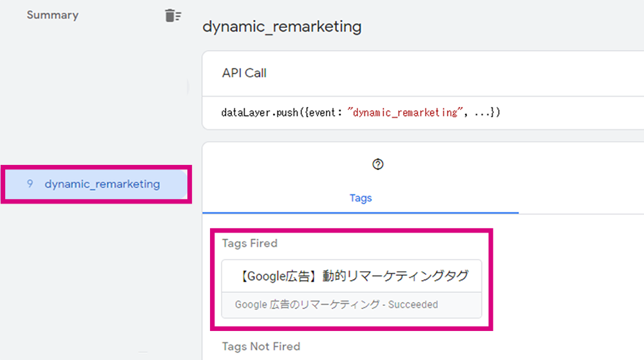Click the Tags Not Fired section heading
This screenshot has width=644, height=360.
261,346
